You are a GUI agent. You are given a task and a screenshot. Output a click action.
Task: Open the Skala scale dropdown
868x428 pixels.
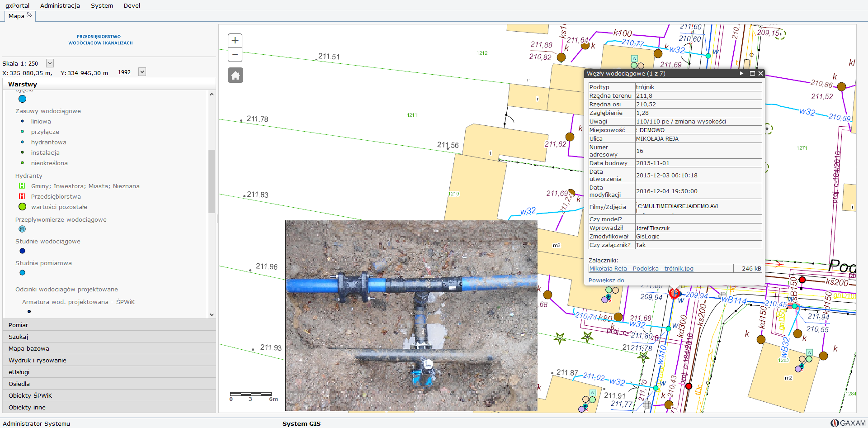[50, 63]
